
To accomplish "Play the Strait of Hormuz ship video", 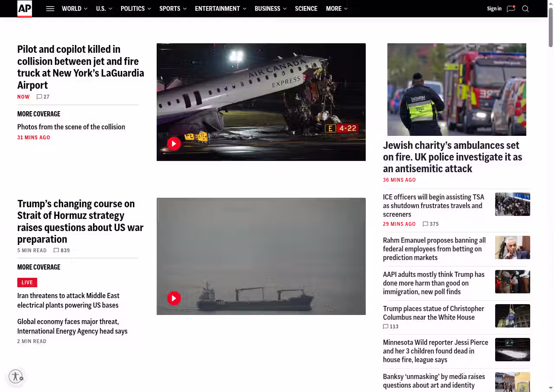I will point(174,298).
